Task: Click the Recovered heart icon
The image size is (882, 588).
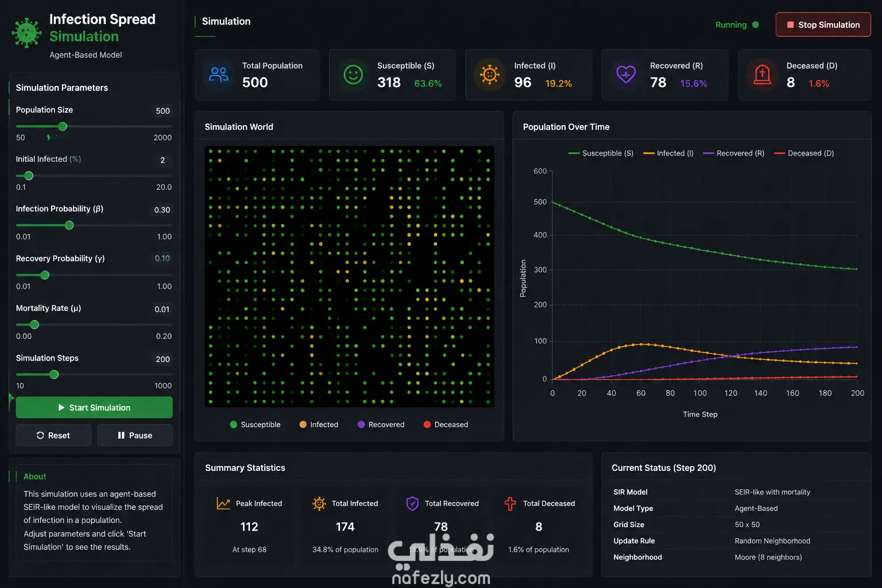Action: coord(626,74)
